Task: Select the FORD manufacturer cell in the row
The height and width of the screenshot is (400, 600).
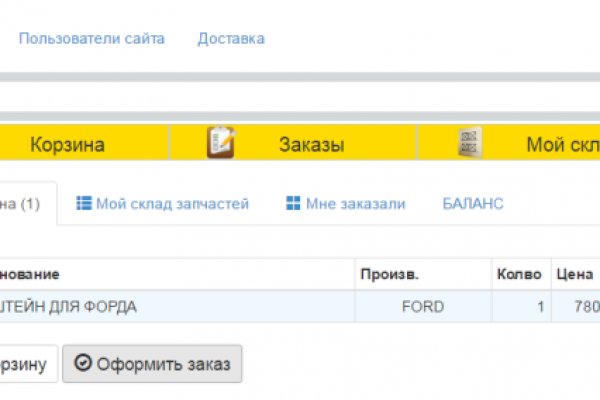Action: click(422, 307)
